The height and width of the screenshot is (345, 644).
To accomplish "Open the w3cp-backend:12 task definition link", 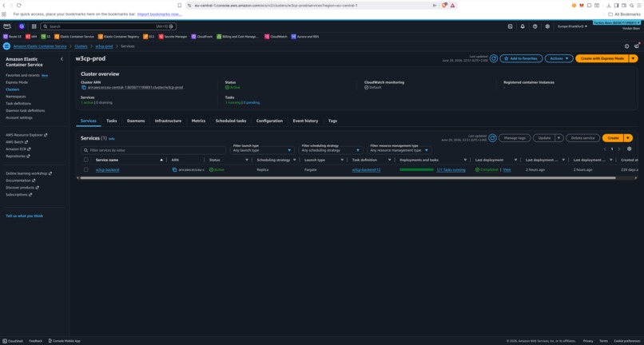I will 366,169.
